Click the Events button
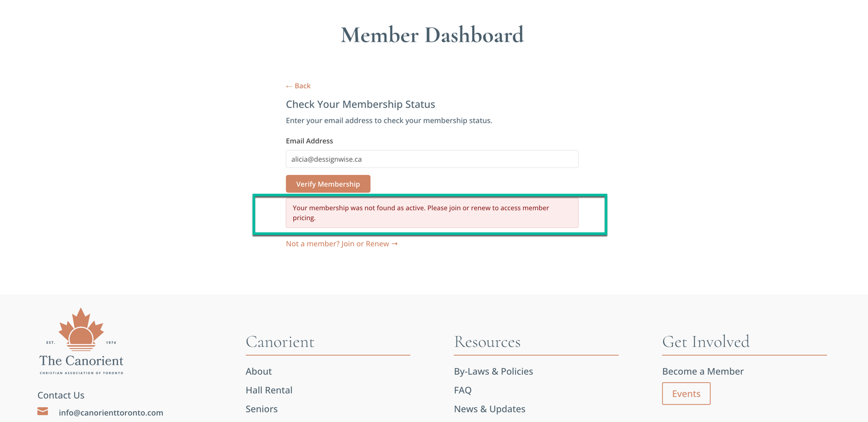 [686, 394]
